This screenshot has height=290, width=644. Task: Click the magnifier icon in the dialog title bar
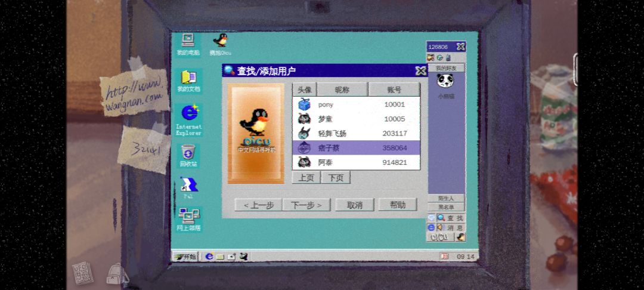230,70
